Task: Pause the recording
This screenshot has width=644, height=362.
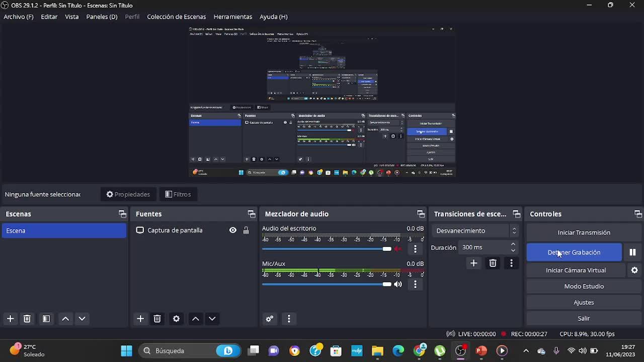Action: [632, 252]
